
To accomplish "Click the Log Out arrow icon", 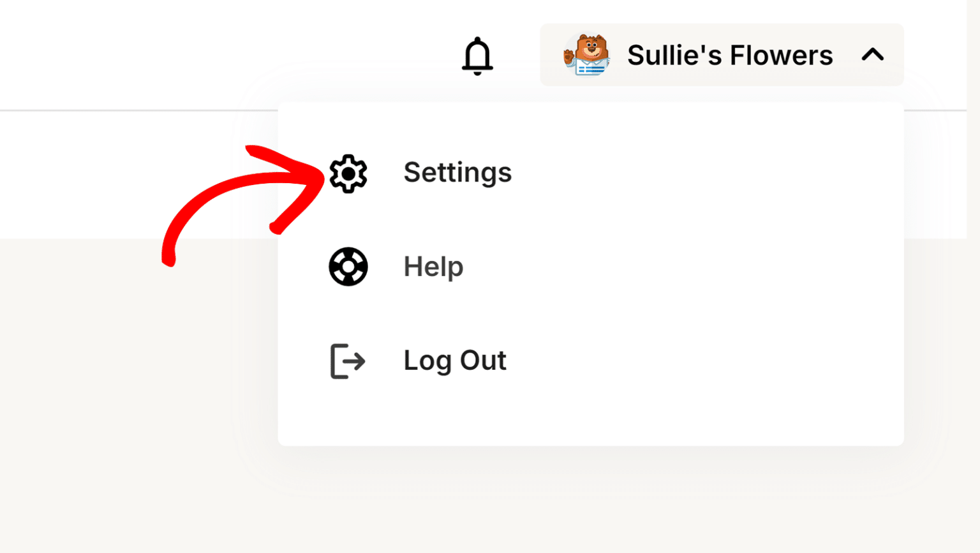I will pos(348,361).
